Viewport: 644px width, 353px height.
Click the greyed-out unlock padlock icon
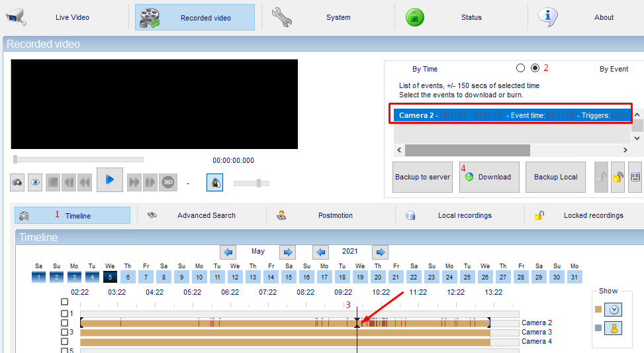(601, 177)
